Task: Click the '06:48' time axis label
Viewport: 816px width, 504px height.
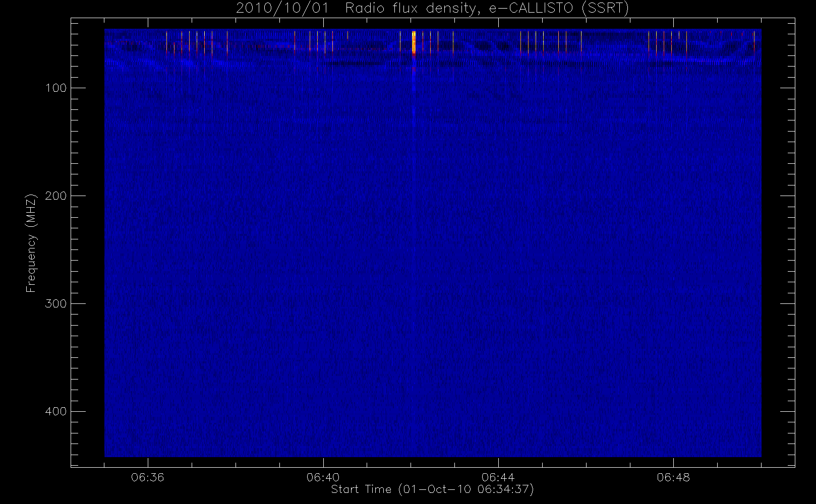Action: click(673, 477)
